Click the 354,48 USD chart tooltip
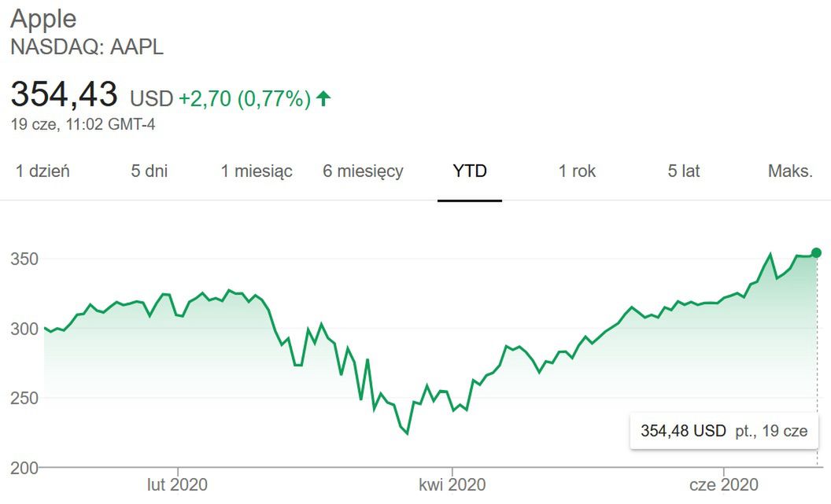Image resolution: width=831 pixels, height=504 pixels. [x=724, y=431]
